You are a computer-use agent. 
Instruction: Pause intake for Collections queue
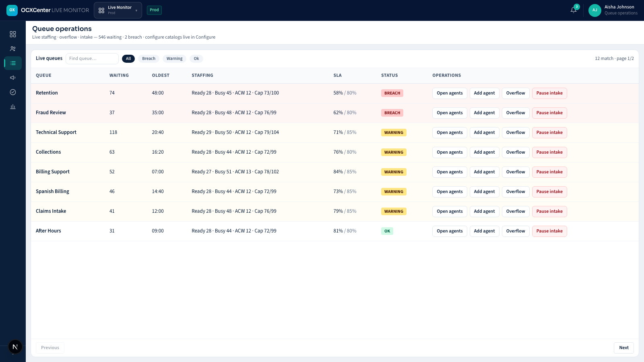pos(549,152)
